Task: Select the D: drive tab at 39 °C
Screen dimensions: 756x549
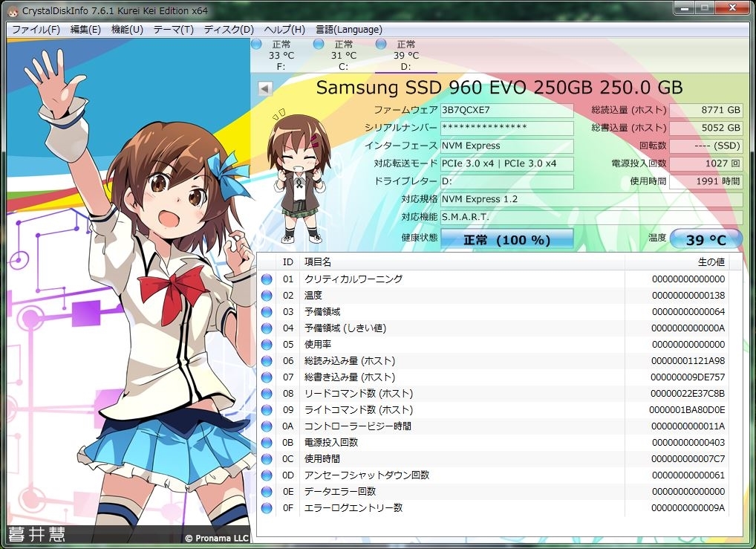Action: 406,55
